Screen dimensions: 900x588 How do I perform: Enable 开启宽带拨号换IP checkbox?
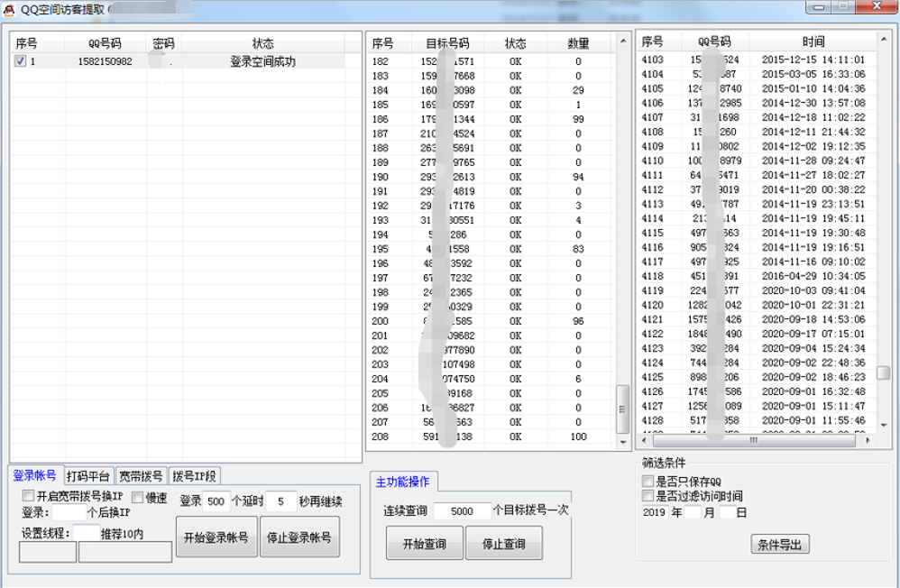click(x=28, y=495)
